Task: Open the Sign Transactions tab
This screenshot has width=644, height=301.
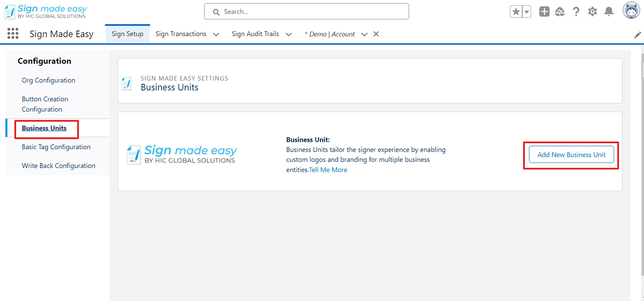Action: (x=181, y=34)
